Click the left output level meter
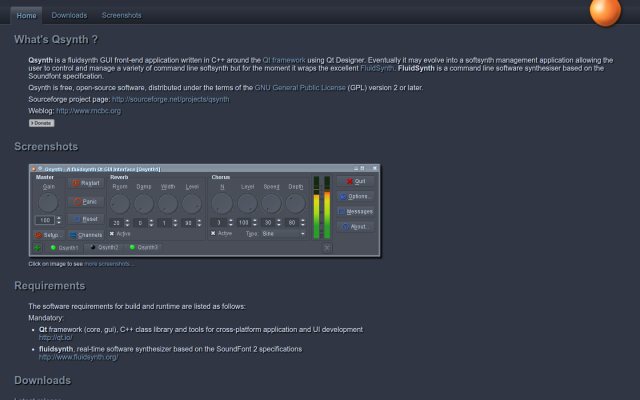640x400 pixels. (x=316, y=208)
